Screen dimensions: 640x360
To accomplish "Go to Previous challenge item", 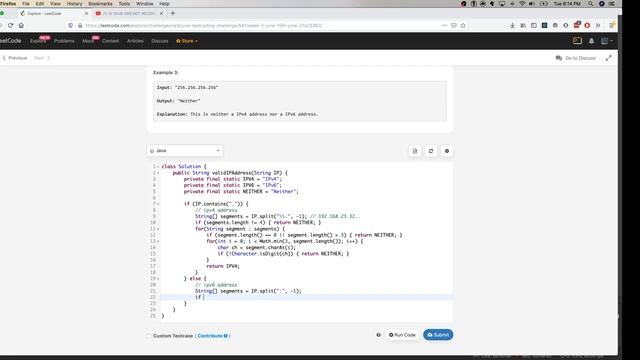I will coord(15,58).
